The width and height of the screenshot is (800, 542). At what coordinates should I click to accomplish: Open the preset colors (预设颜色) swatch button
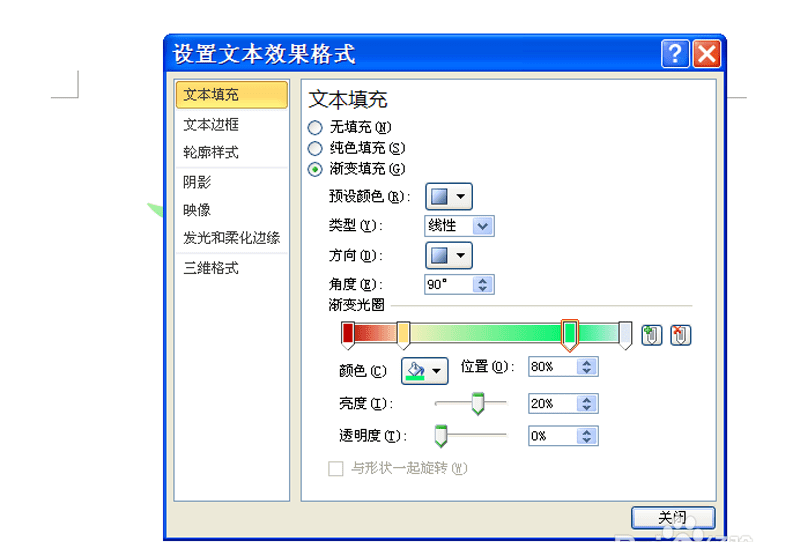pos(449,196)
